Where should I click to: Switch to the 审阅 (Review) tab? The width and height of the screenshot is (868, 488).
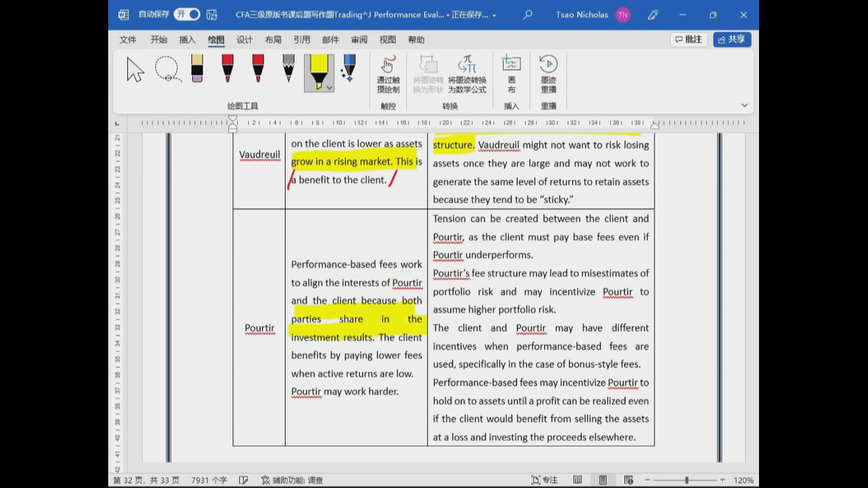[x=359, y=40]
